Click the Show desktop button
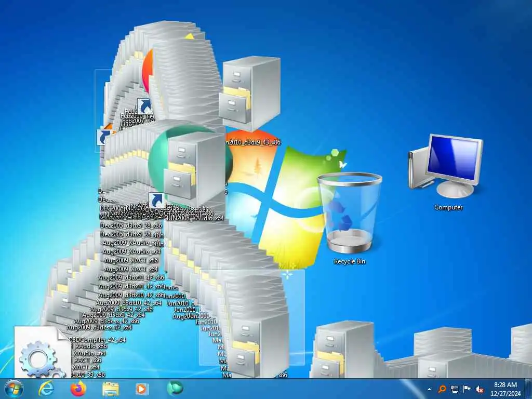Viewport: 532px width, 399px height. pyautogui.click(x=528, y=389)
